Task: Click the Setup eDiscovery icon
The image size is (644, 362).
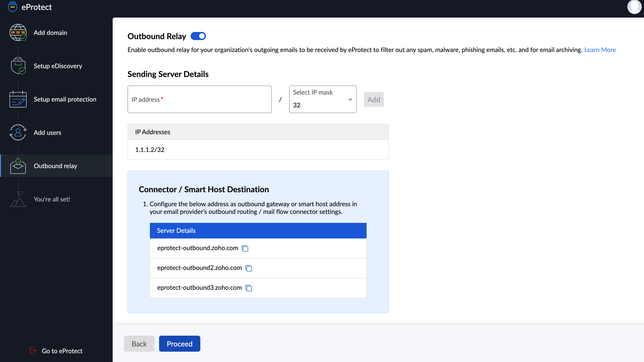Action: [18, 66]
